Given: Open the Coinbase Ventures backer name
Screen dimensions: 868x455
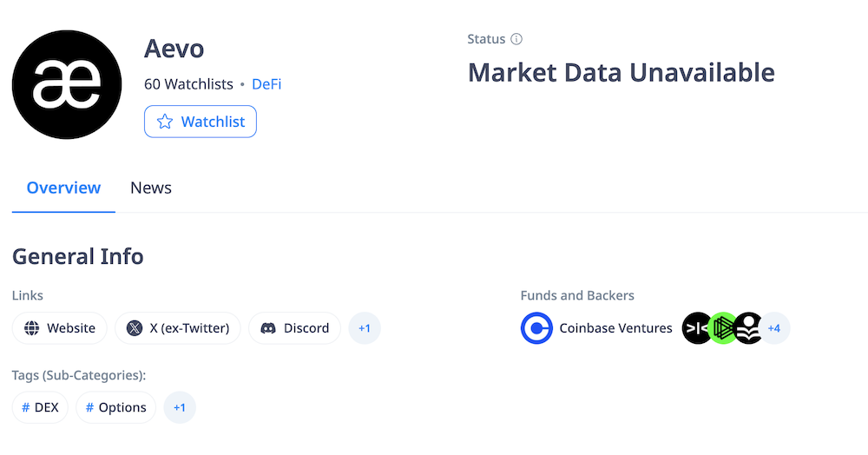Looking at the screenshot, I should [x=615, y=328].
